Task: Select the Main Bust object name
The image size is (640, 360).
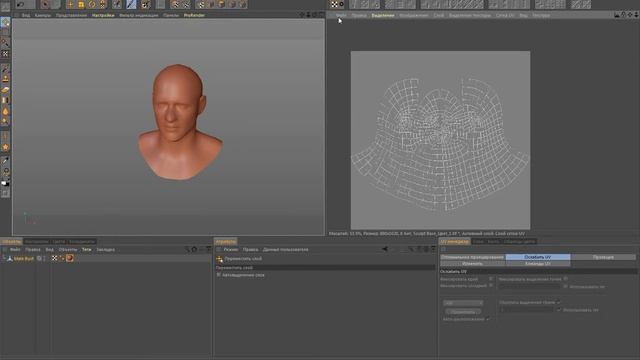Action: click(x=24, y=258)
